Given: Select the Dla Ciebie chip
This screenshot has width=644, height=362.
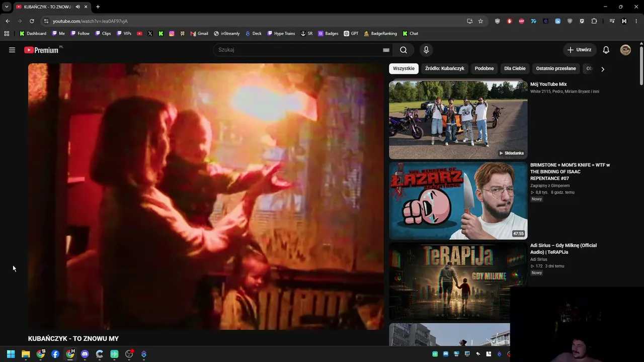Looking at the screenshot, I should pos(515,68).
